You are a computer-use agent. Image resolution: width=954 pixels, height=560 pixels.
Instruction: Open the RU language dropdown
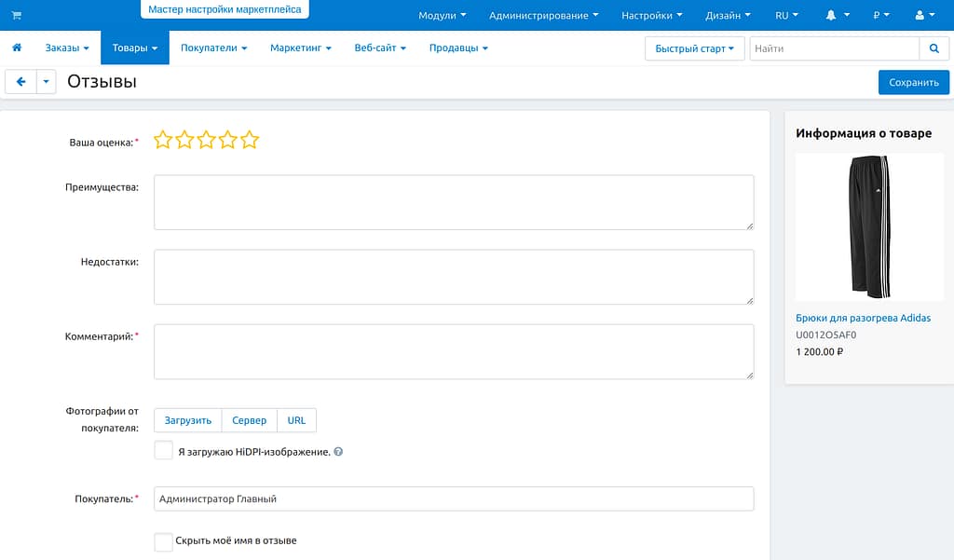pos(787,16)
